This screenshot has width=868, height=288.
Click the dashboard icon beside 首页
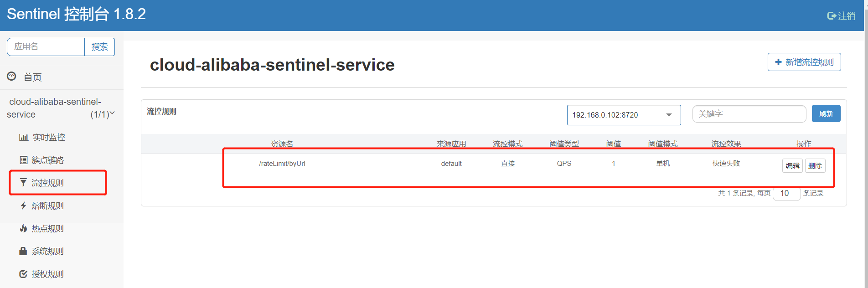pos(11,76)
